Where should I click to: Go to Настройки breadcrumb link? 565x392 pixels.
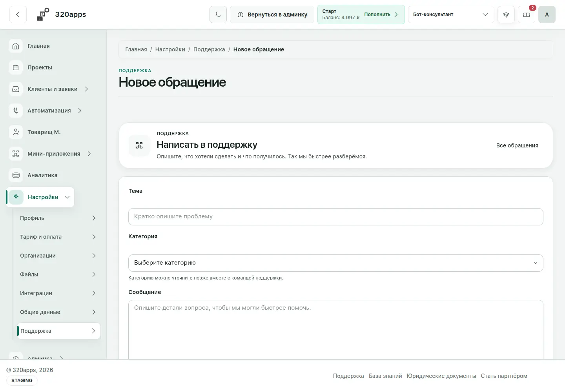pos(170,49)
